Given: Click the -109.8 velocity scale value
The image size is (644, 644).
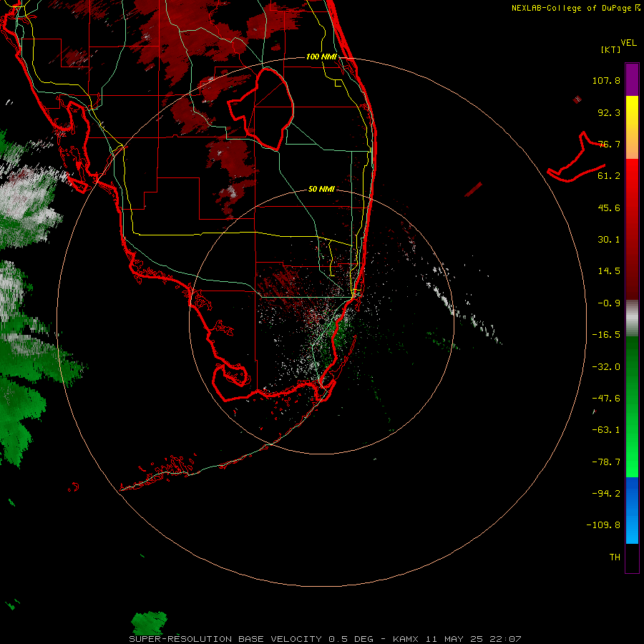Looking at the screenshot, I should point(604,525).
